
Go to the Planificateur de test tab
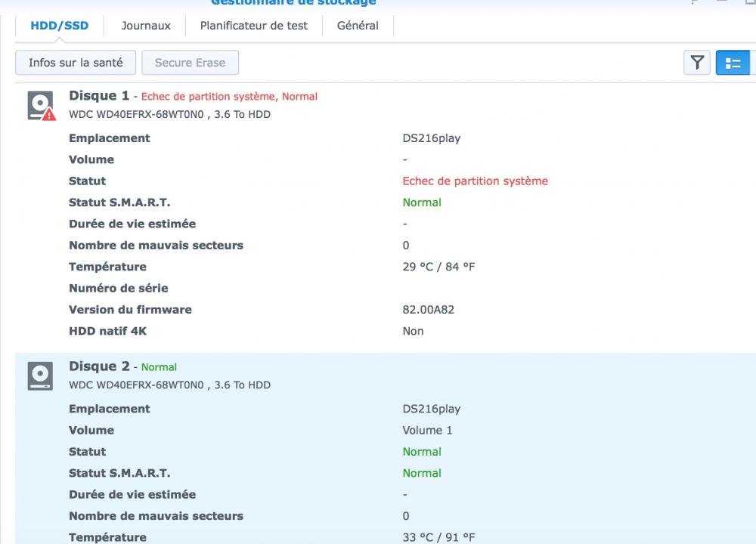253,26
